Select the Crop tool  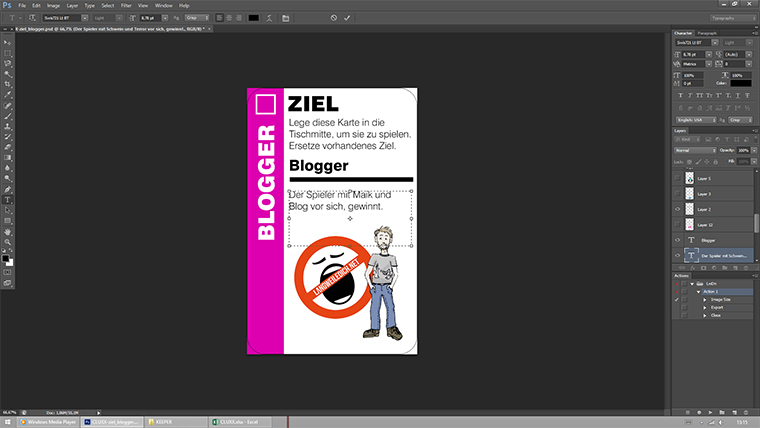8,85
